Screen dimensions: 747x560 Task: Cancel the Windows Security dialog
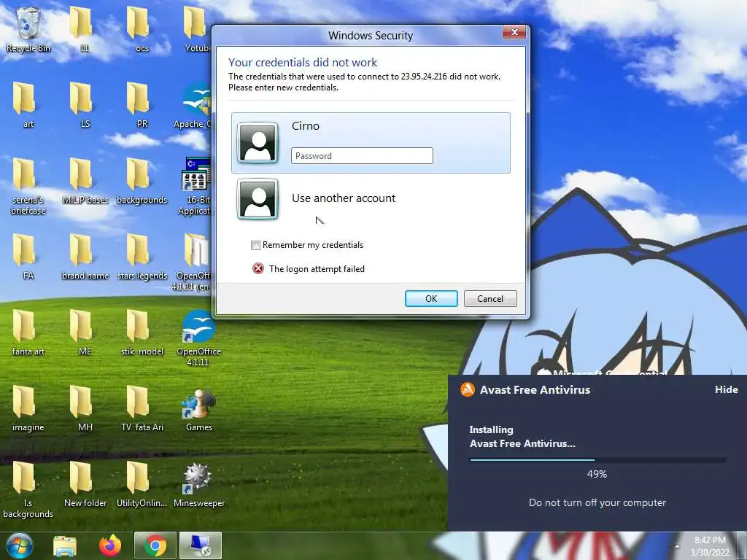[490, 298]
